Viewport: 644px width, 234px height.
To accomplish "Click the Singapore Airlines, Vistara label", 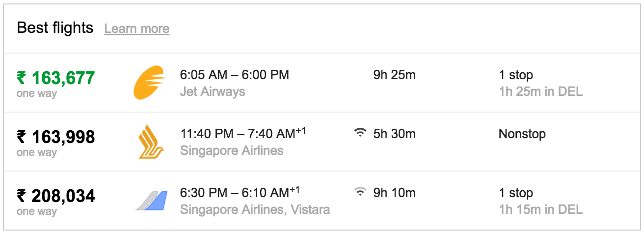I will point(255,209).
